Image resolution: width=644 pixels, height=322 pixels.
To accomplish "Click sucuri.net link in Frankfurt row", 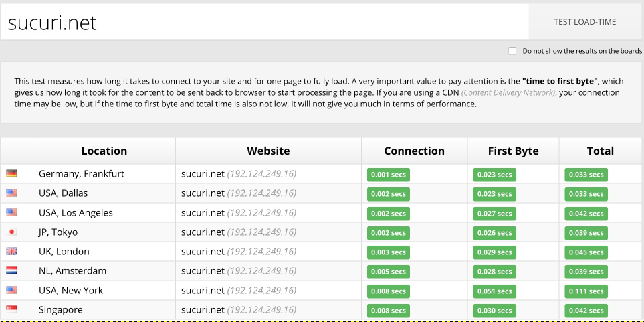I will 203,174.
